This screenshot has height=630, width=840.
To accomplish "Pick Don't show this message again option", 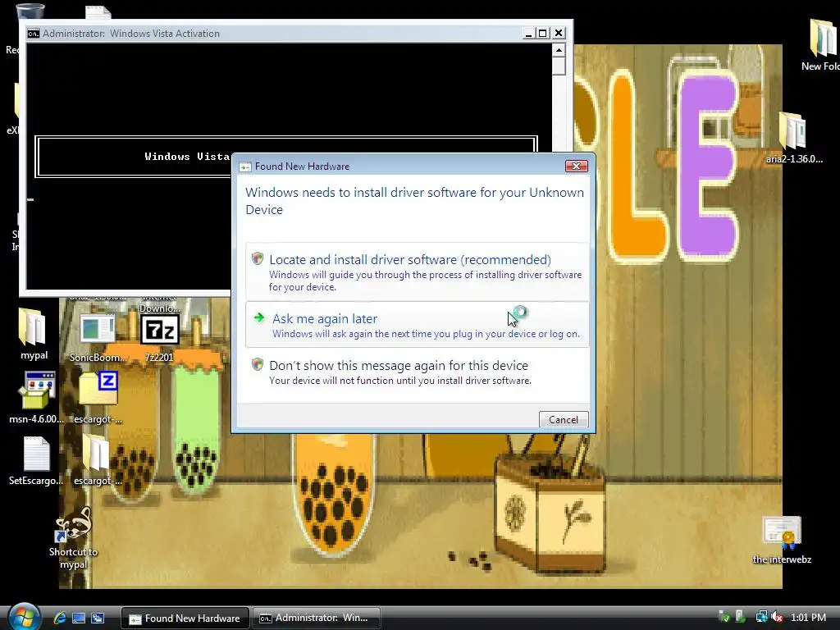I will pyautogui.click(x=417, y=372).
